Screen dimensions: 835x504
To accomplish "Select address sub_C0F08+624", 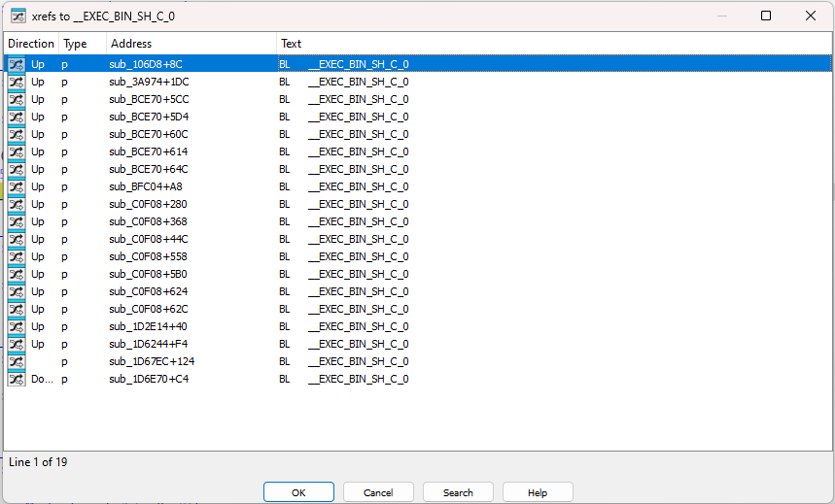I will [149, 291].
